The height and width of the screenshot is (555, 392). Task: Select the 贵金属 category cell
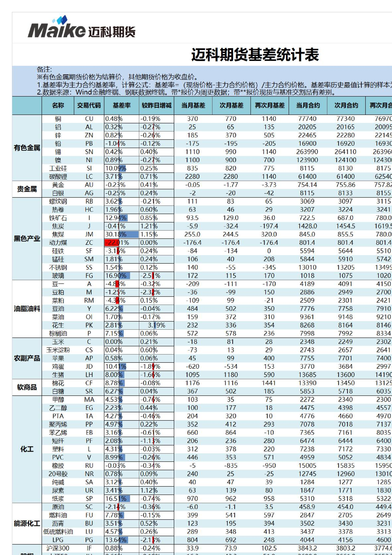click(27, 189)
